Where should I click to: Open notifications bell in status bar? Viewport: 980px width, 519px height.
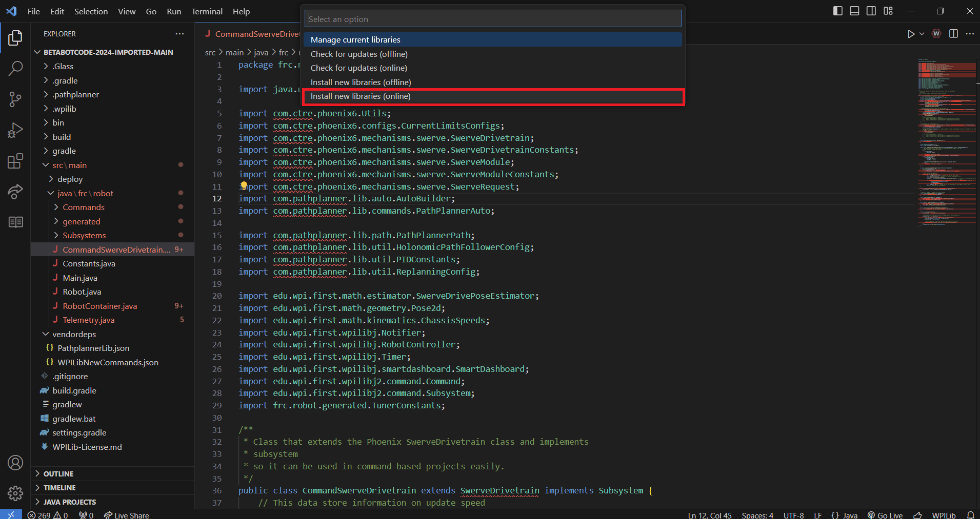970,515
